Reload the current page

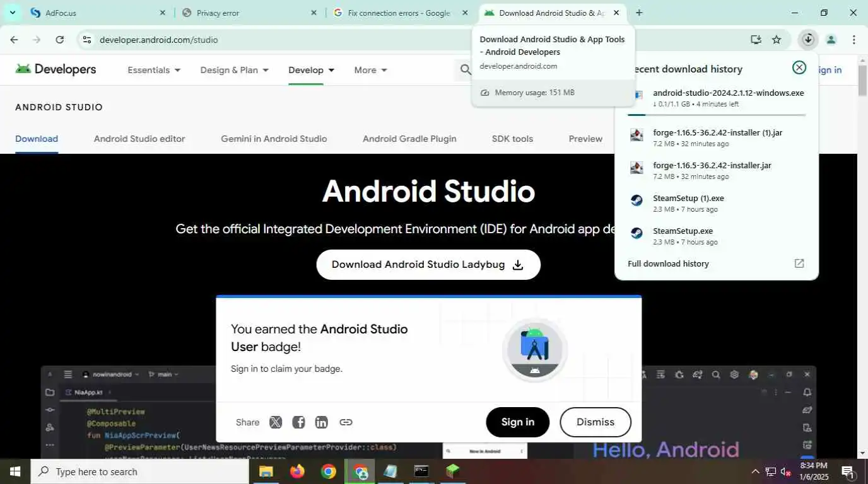59,40
